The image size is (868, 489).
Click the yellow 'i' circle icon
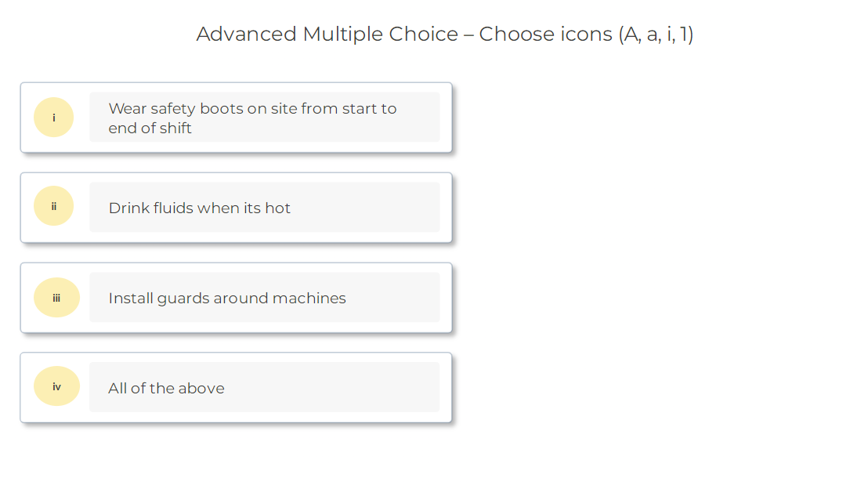pos(53,118)
